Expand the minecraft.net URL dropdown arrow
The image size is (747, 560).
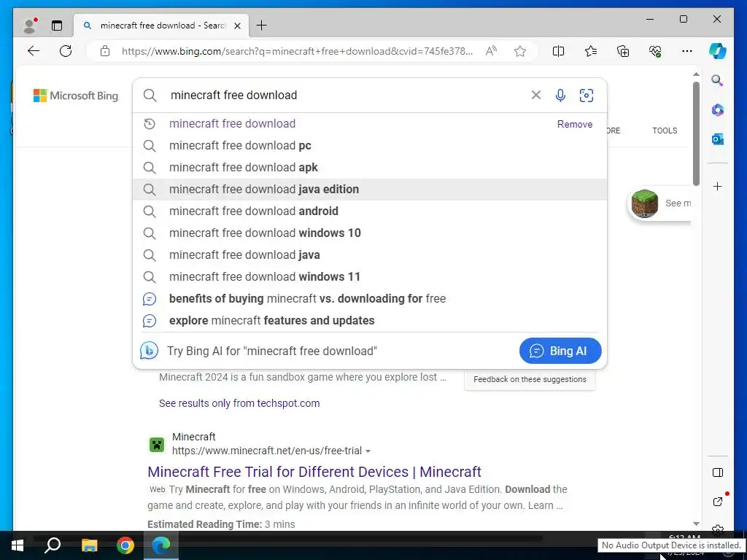[368, 451]
